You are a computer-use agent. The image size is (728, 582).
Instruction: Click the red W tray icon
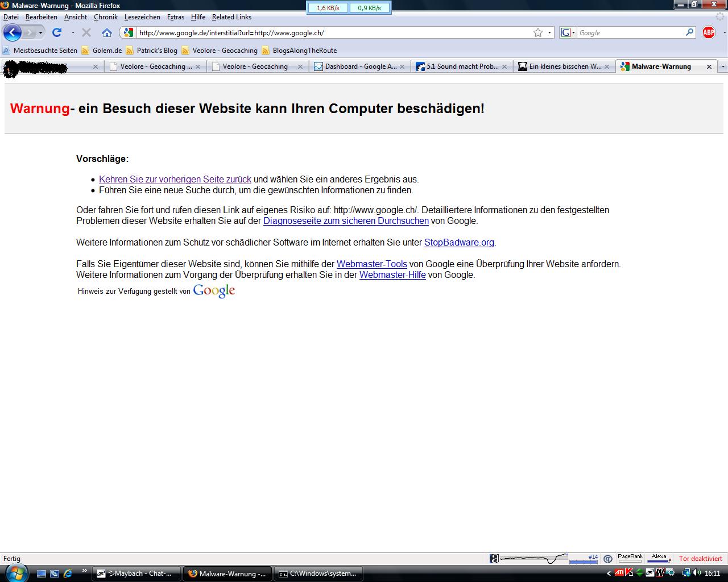click(x=660, y=573)
